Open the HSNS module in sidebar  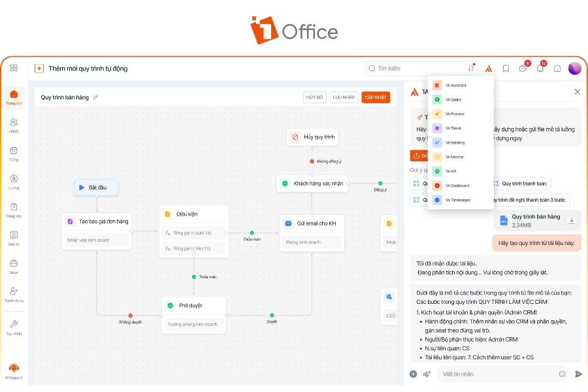pyautogui.click(x=14, y=125)
